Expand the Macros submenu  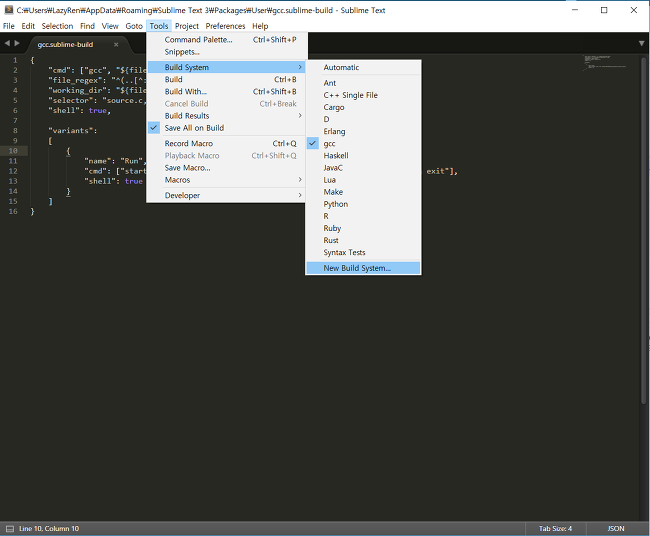pyautogui.click(x=226, y=179)
